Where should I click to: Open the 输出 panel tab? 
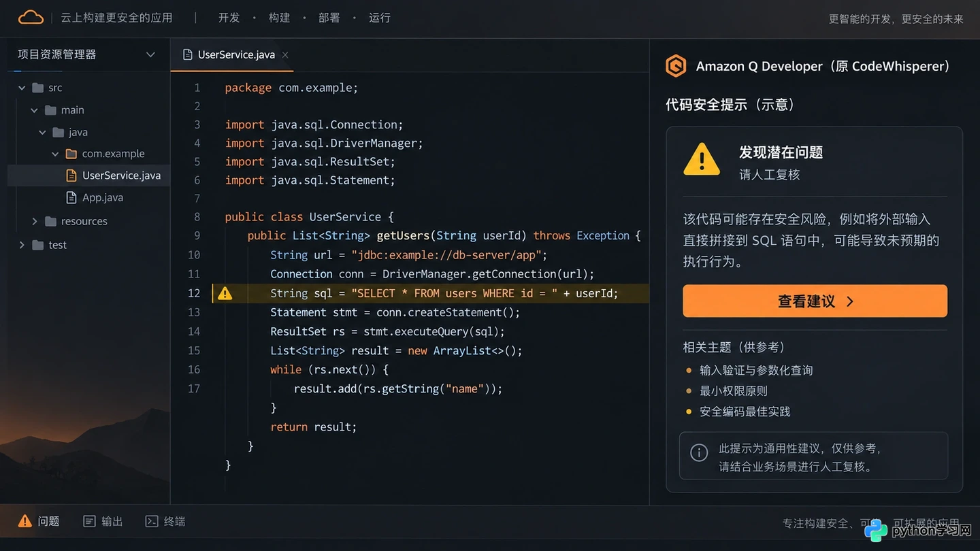pyautogui.click(x=103, y=521)
